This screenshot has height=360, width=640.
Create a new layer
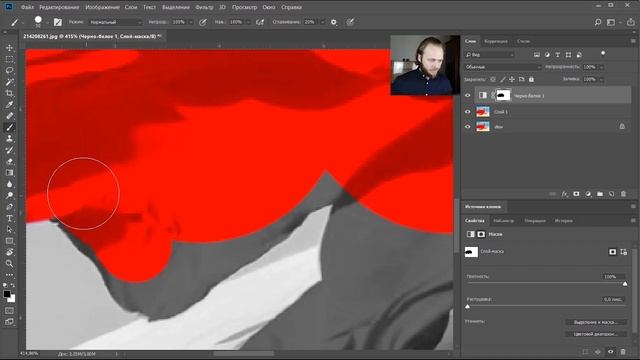coord(611,194)
